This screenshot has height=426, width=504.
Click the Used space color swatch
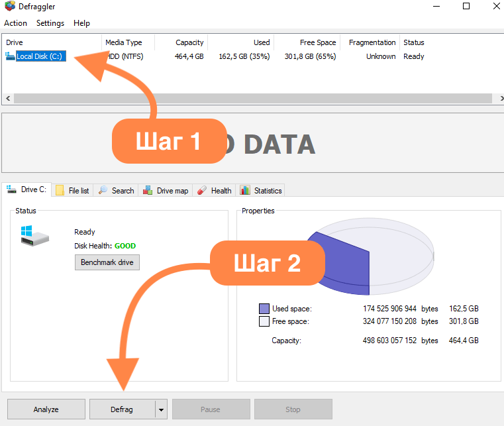point(264,309)
